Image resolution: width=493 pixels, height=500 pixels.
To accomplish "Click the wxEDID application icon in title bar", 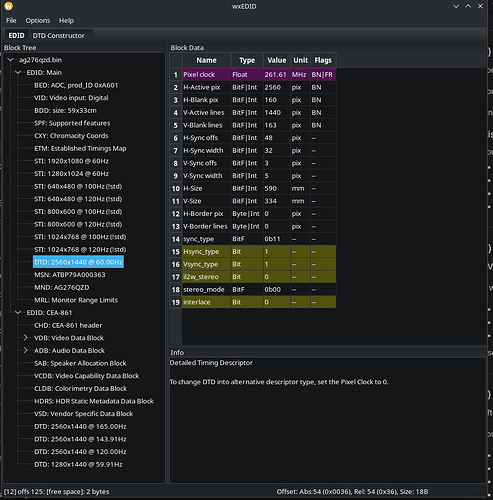I will (9, 6).
